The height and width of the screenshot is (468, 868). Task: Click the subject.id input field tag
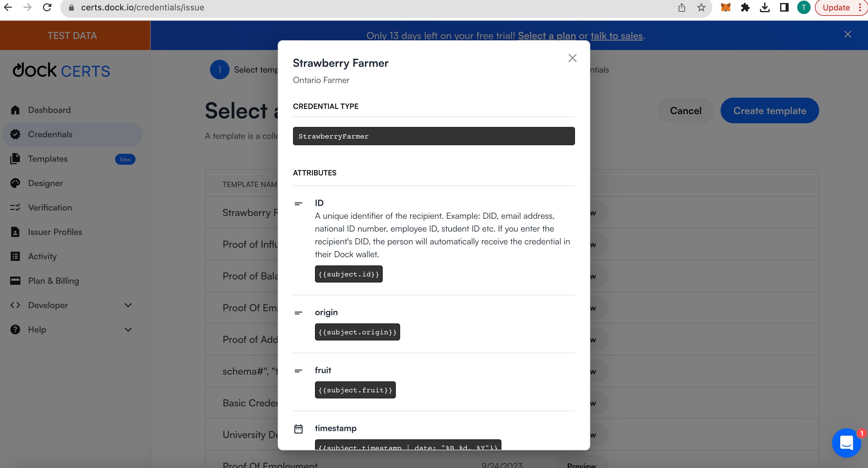348,274
